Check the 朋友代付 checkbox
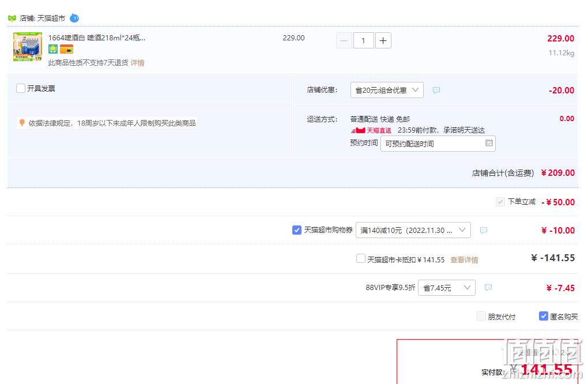This screenshot has height=384, width=588. (481, 316)
